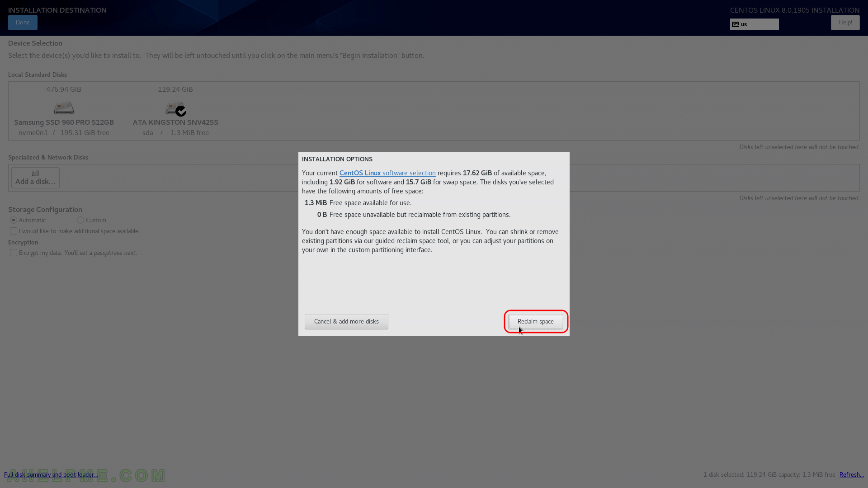
Task: Click the Specialized & Network Disks heading
Action: pos(48,157)
